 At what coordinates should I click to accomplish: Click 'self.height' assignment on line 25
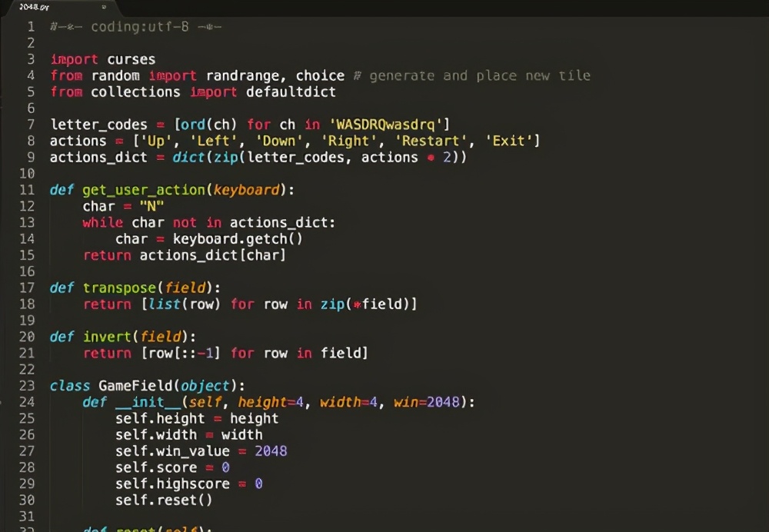[160, 419]
